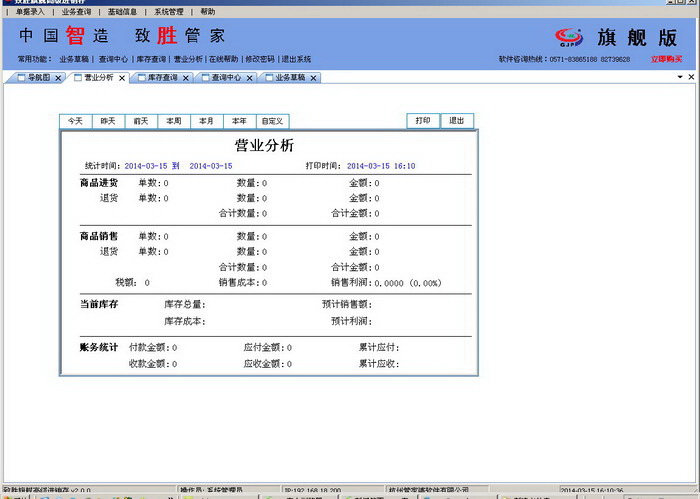Filter report by 今天

coord(75,121)
